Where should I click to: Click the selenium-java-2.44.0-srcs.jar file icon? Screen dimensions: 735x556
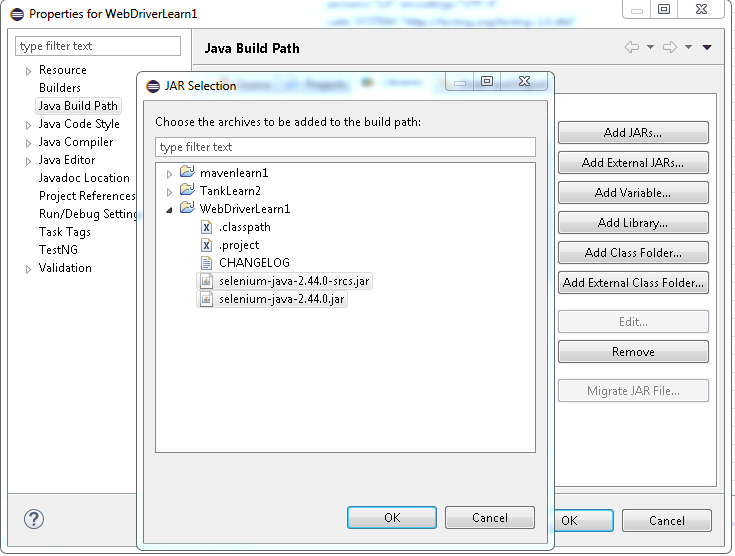(206, 281)
